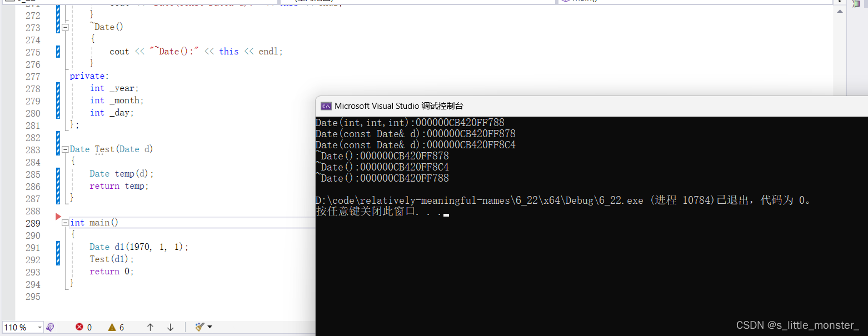Click the 'return 0;' statement

click(112, 271)
